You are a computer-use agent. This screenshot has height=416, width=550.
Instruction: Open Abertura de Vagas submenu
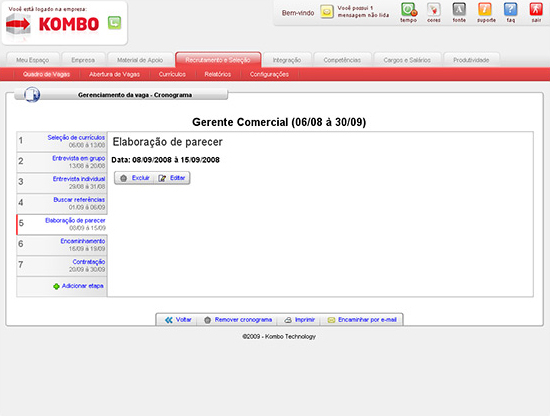[114, 74]
